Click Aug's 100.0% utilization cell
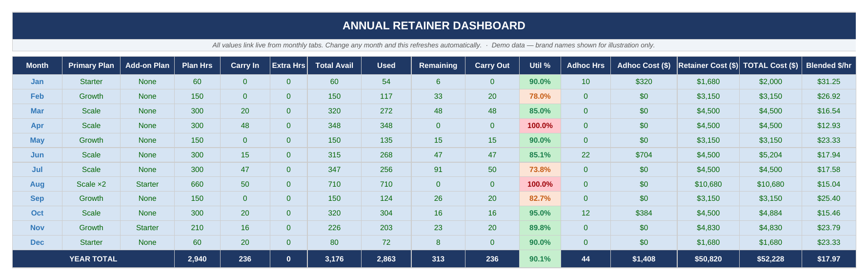Viewport: 868px width, 280px height. [540, 184]
